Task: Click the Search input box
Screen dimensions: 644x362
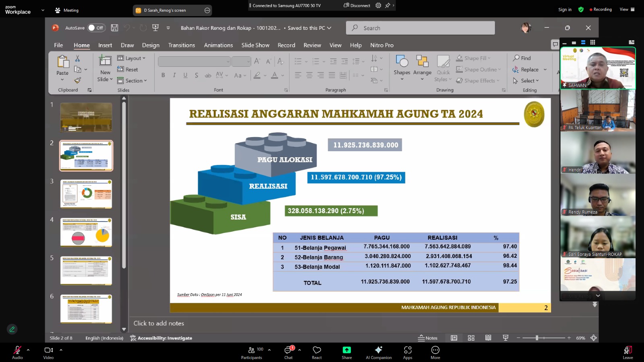Action: coord(420,28)
